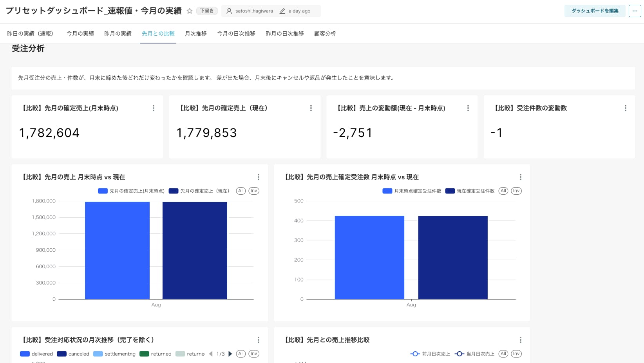
Task: Toggle canceled legend series
Action: [73, 354]
